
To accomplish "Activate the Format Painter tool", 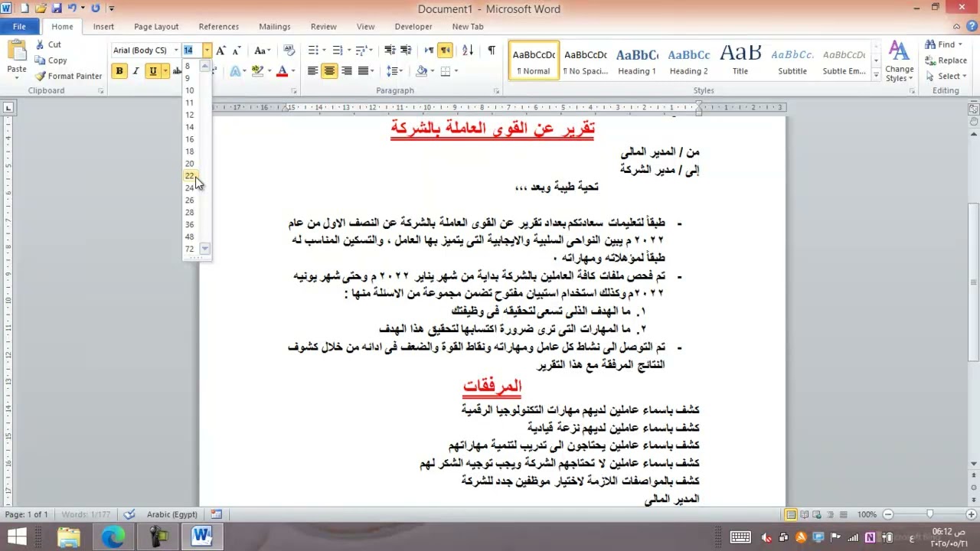I will (x=69, y=76).
